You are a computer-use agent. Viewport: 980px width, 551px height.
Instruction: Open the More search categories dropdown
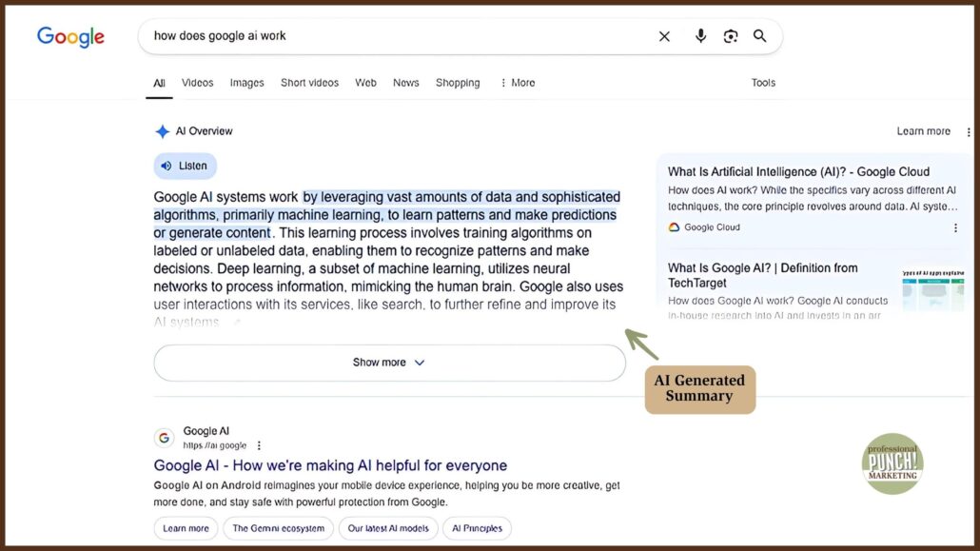click(x=517, y=83)
